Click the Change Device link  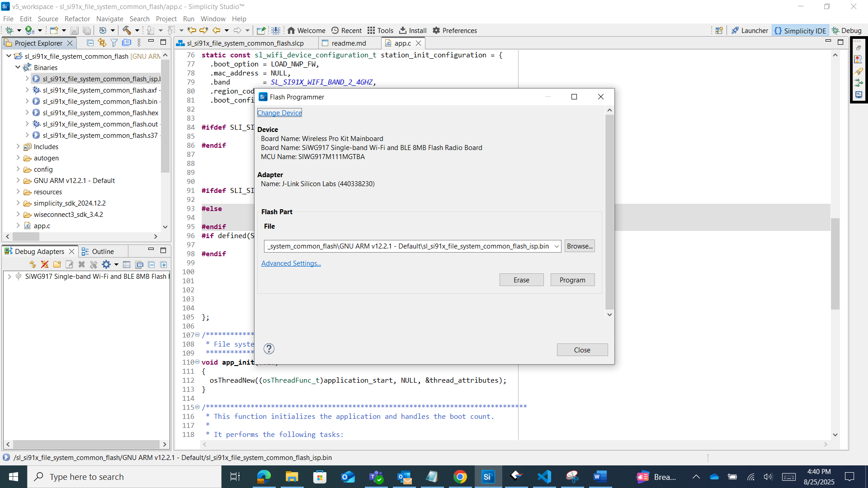coord(279,113)
